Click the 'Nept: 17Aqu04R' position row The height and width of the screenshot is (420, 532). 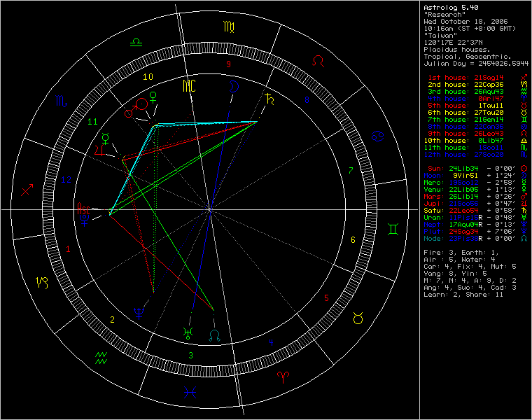coord(476,225)
